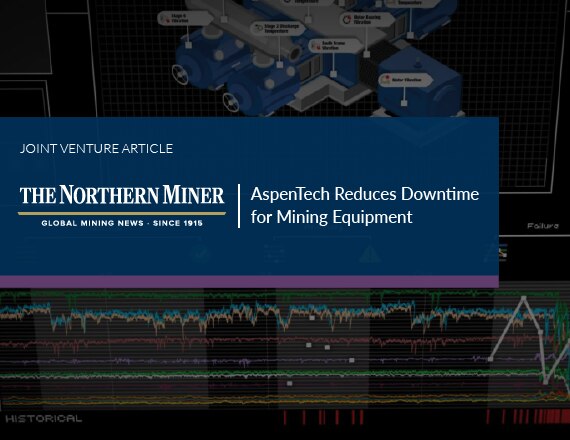The width and height of the screenshot is (570, 440).
Task: Select the square marker below the Skid Frame Vibration tag
Action: pyautogui.click(x=333, y=74)
